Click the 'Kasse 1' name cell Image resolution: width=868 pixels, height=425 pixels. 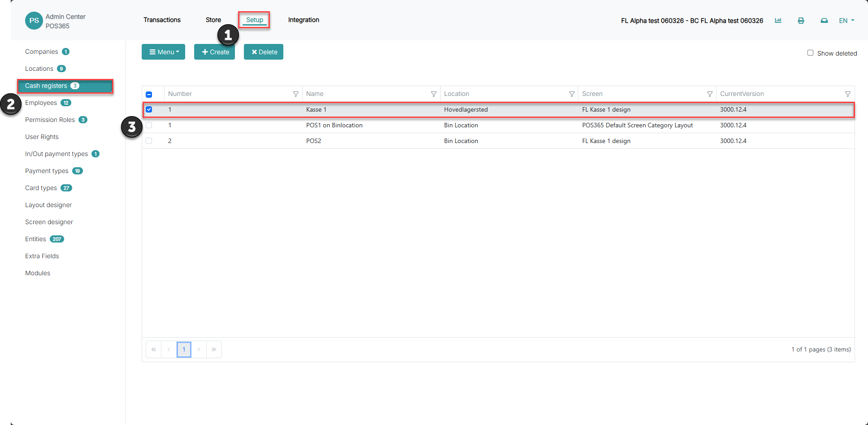pyautogui.click(x=316, y=109)
